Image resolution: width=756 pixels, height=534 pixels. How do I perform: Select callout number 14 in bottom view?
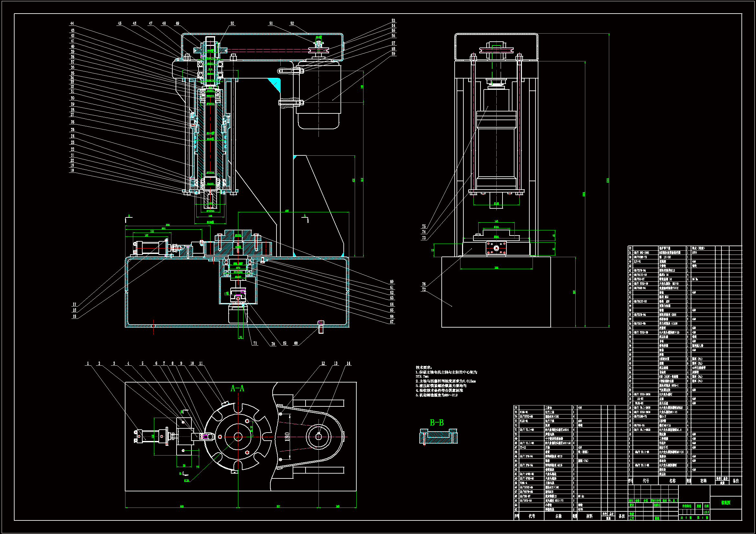pyautogui.click(x=348, y=363)
